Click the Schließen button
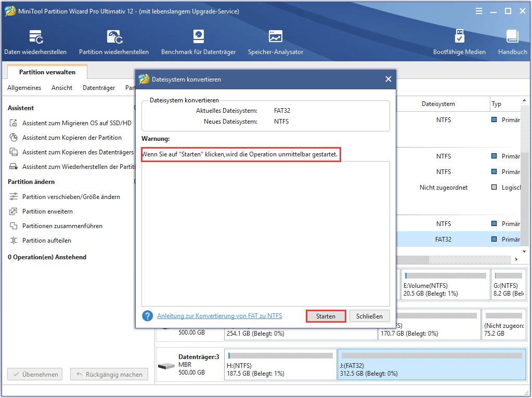 (369, 316)
